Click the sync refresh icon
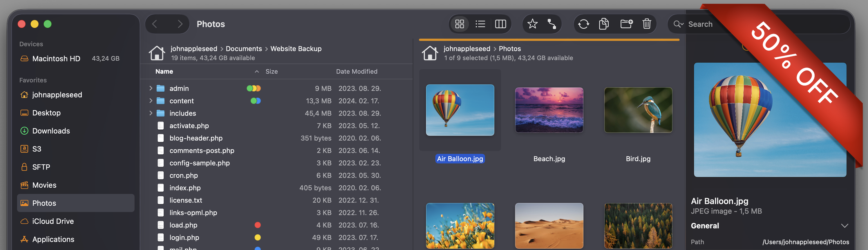 click(x=583, y=24)
